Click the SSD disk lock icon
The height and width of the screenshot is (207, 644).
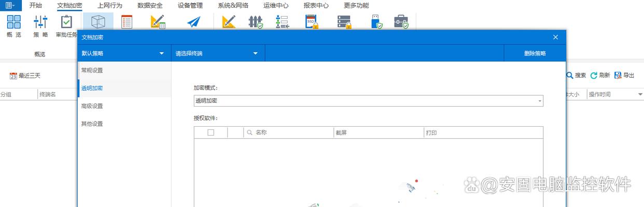pos(312,22)
